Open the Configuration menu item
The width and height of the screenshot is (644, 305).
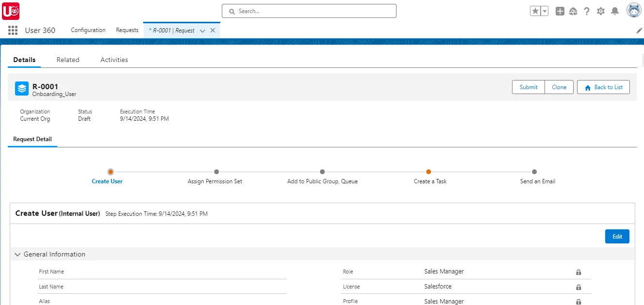pyautogui.click(x=88, y=30)
